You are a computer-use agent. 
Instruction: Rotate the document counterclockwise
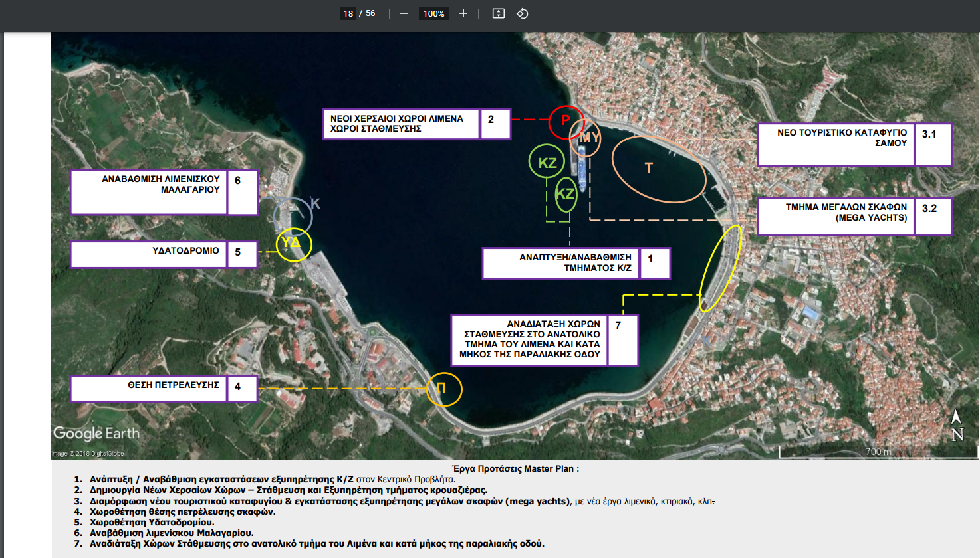click(523, 13)
